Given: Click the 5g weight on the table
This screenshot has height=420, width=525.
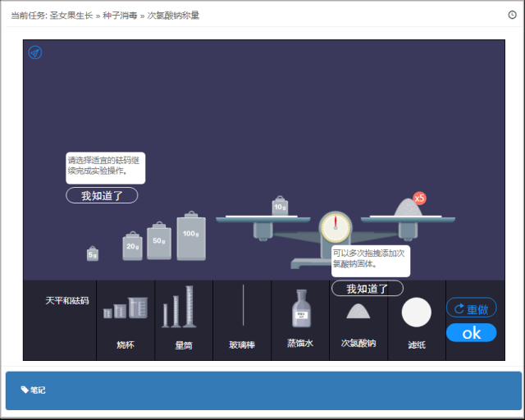Looking at the screenshot, I should [x=93, y=254].
